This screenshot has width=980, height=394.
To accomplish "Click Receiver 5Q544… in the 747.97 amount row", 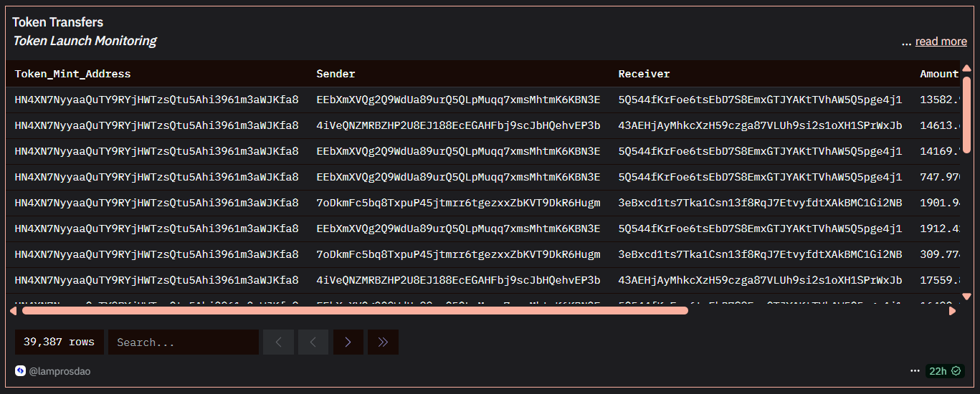I will pos(760,177).
